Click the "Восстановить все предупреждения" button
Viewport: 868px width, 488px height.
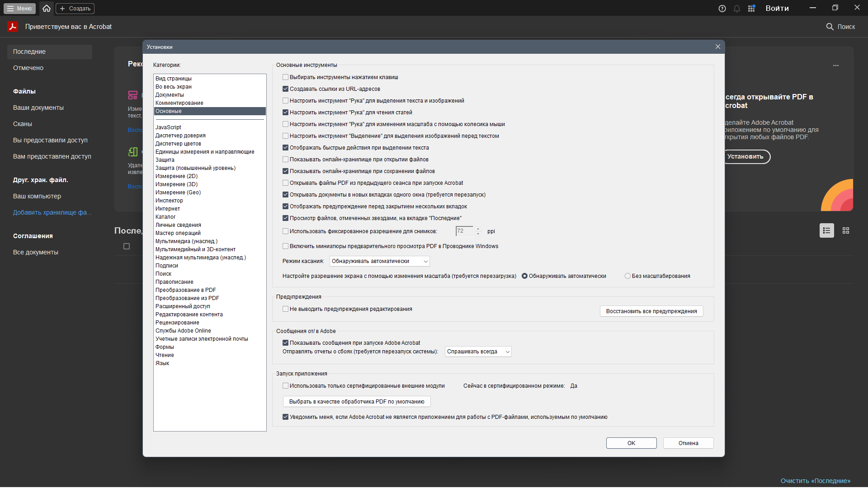[651, 311]
